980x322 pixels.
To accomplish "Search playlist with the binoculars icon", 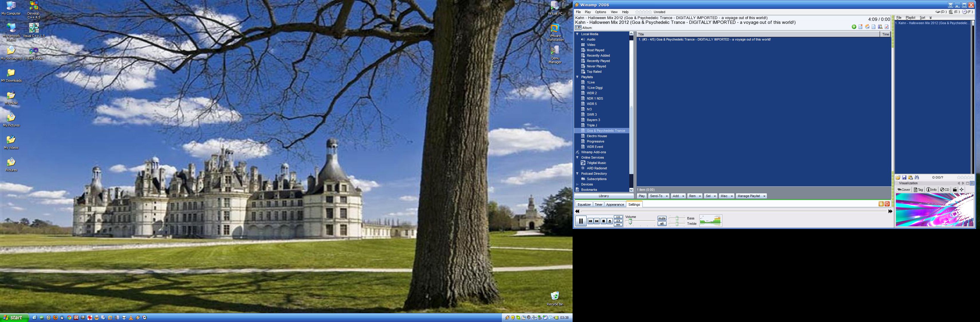I will (x=917, y=177).
